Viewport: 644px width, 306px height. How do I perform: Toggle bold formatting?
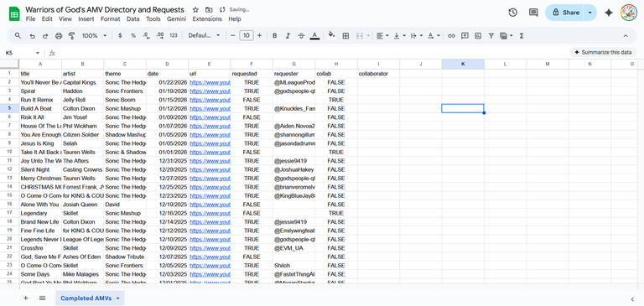[x=275, y=36]
